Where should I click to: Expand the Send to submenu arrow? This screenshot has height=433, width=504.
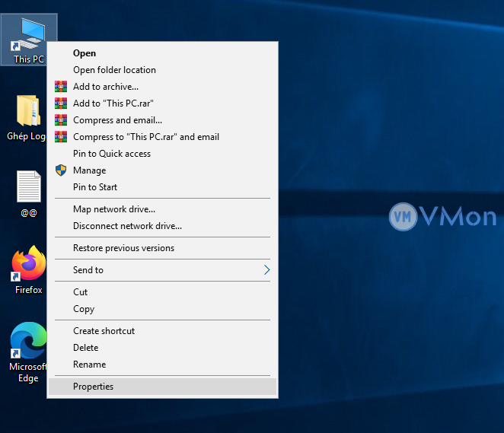[266, 270]
